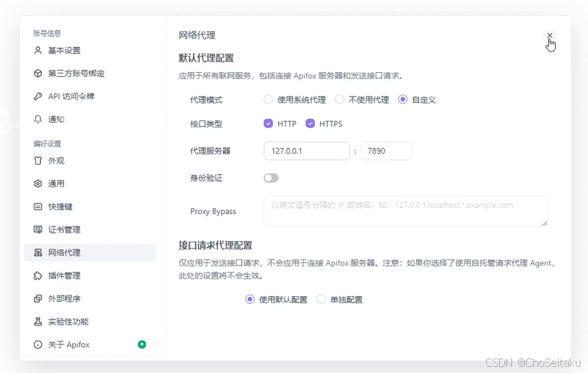
Task: Click the certificate icon beside 证书管理
Action: [x=38, y=229]
